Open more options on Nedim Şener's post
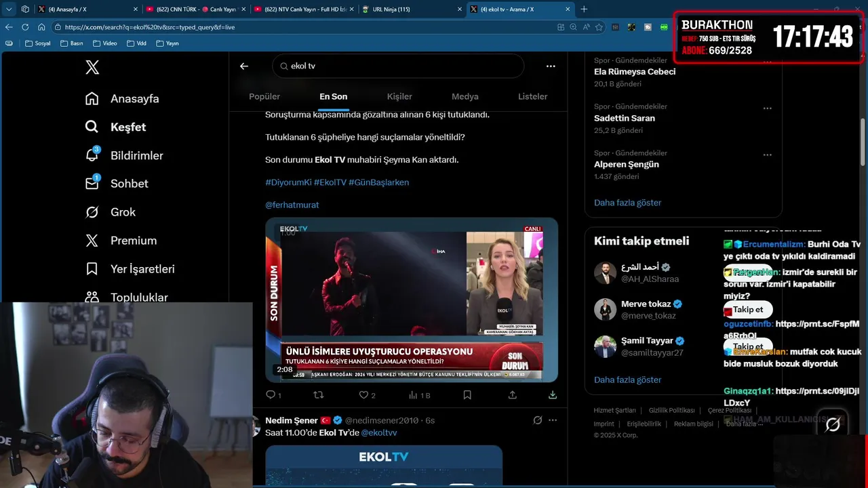Image resolution: width=868 pixels, height=488 pixels. (x=553, y=420)
